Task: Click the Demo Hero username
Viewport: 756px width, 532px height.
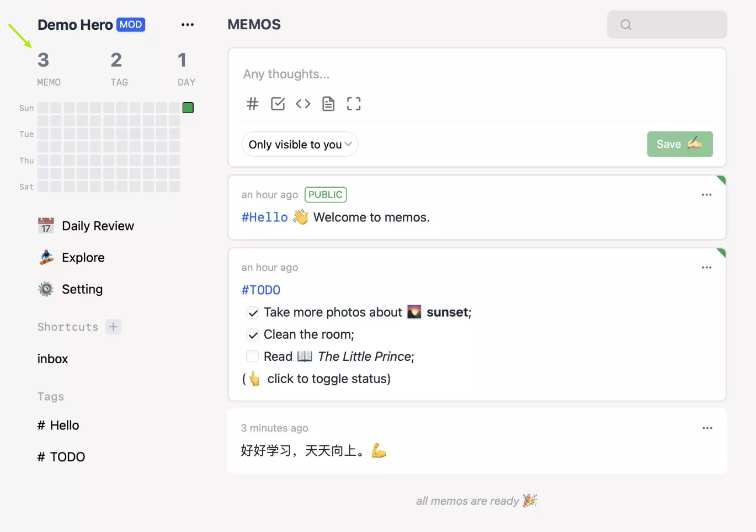Action: [x=75, y=25]
